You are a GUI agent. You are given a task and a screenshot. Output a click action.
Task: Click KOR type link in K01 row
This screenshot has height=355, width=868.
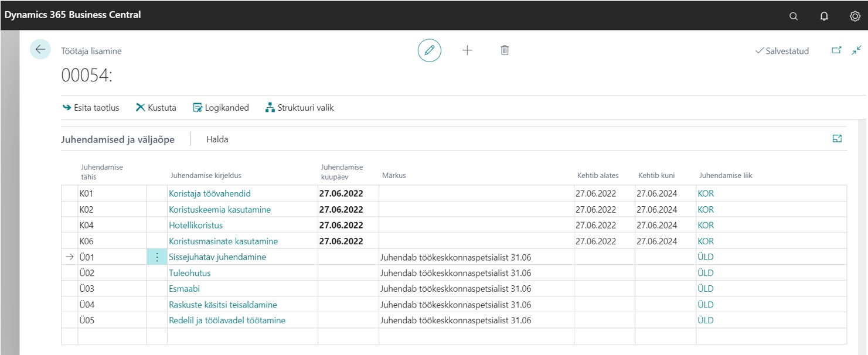click(706, 193)
